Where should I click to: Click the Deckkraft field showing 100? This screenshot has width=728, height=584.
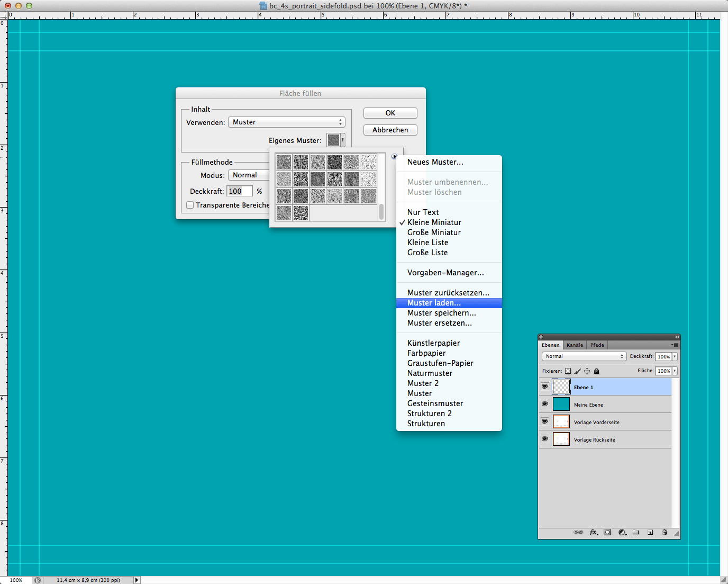point(239,191)
